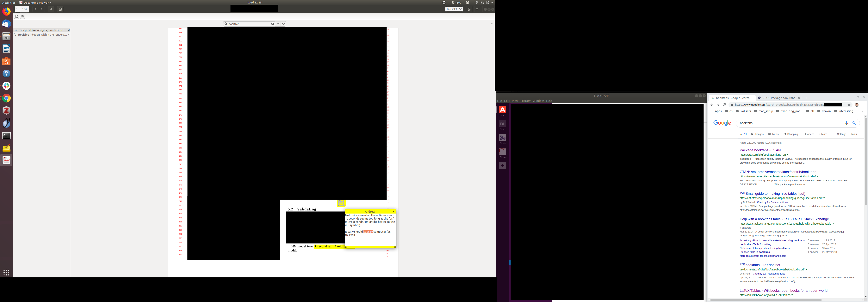868x302 pixels.
Task: Click the add highlight annotation icon
Action: (23, 16)
